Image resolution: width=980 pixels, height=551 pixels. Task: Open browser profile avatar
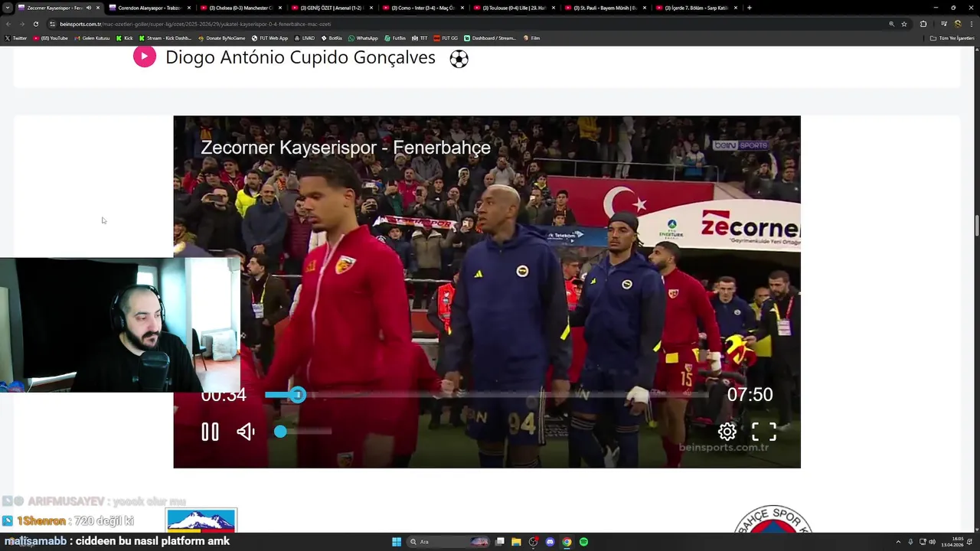click(958, 24)
